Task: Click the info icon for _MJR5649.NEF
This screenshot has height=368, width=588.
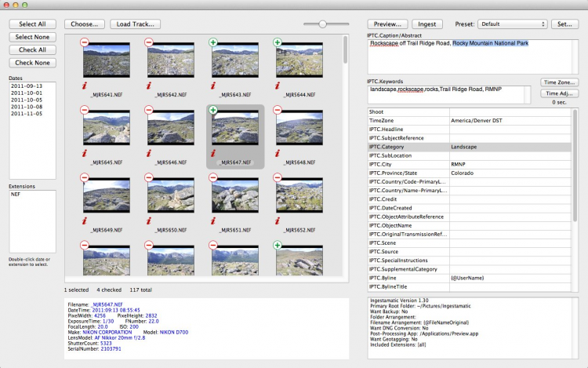Action: pos(84,220)
